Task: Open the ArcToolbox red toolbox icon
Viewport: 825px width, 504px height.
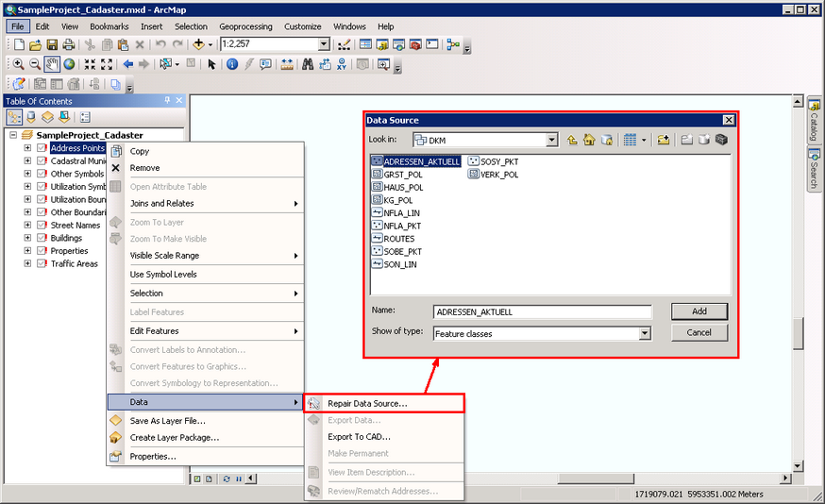Action: point(415,44)
